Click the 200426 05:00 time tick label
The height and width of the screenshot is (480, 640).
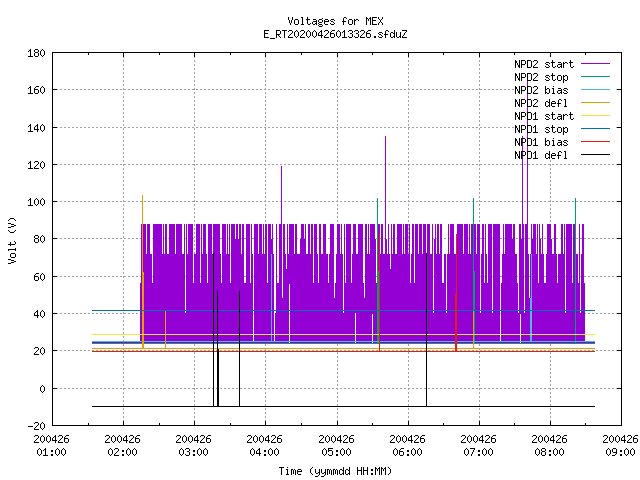click(336, 446)
